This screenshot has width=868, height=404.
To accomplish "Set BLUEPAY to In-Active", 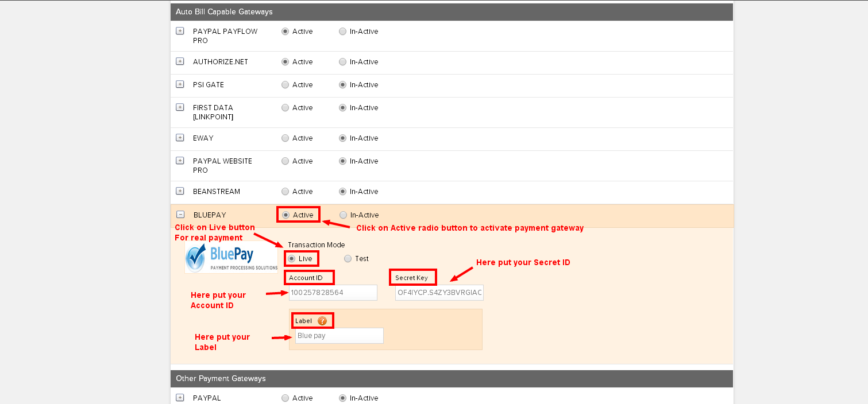I will (344, 215).
